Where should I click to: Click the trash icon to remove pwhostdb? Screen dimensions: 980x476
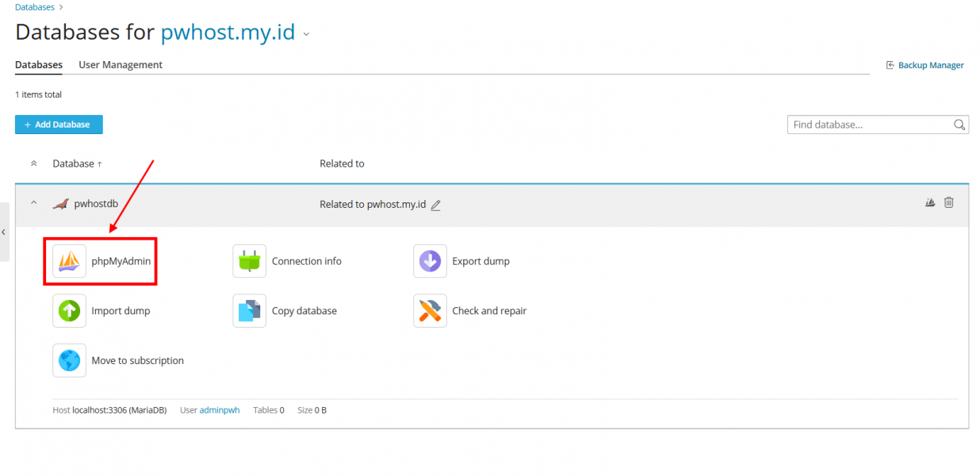[x=949, y=202]
